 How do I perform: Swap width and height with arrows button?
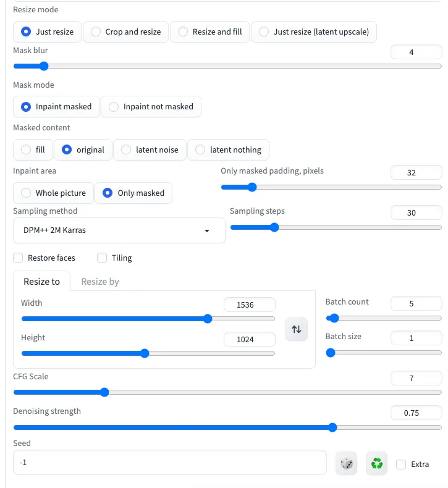pos(297,329)
